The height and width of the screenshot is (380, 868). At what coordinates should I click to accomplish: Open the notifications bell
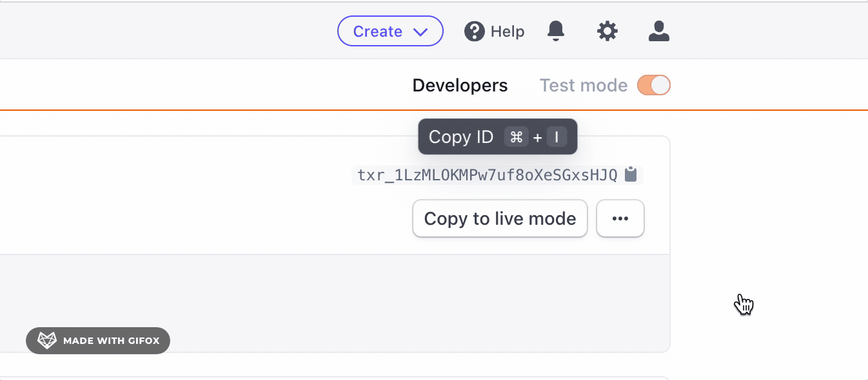click(x=556, y=31)
